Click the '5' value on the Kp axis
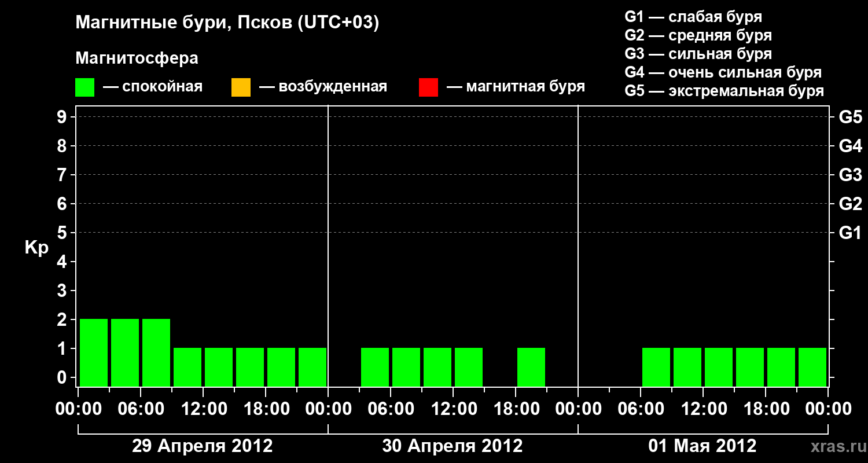Viewport: 868px width, 463px height. point(63,233)
